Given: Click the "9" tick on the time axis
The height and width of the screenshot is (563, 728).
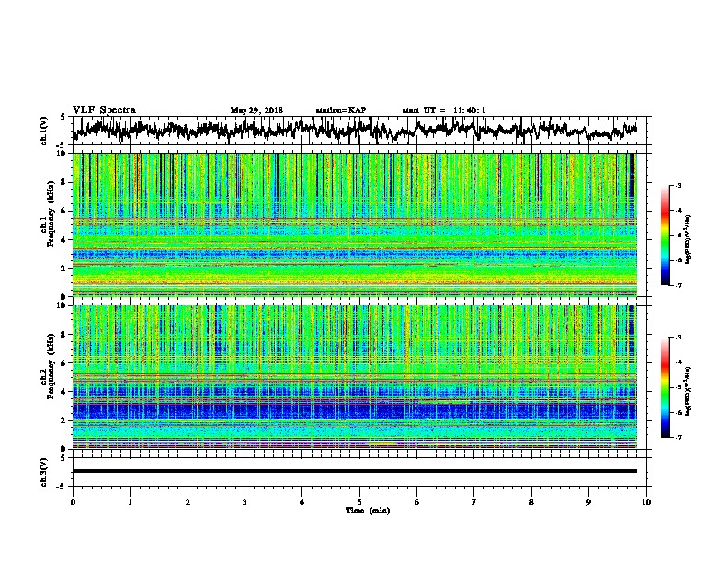Looking at the screenshot, I should coord(588,502).
